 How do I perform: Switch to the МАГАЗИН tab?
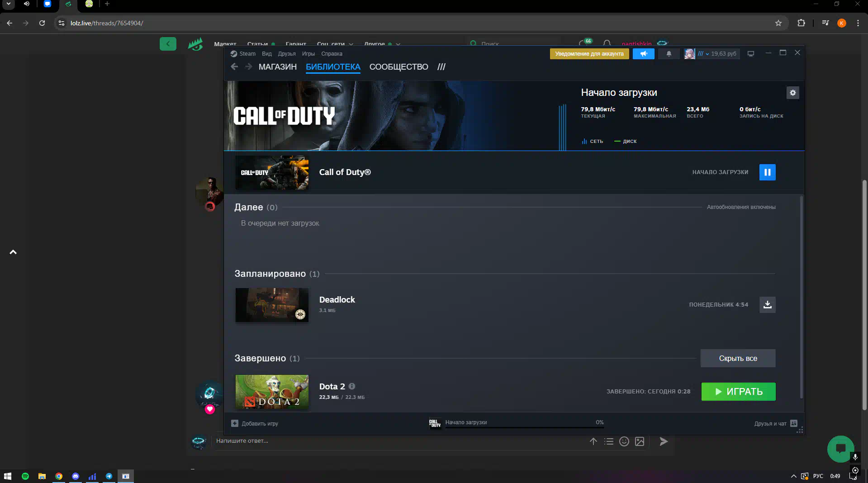tap(277, 67)
